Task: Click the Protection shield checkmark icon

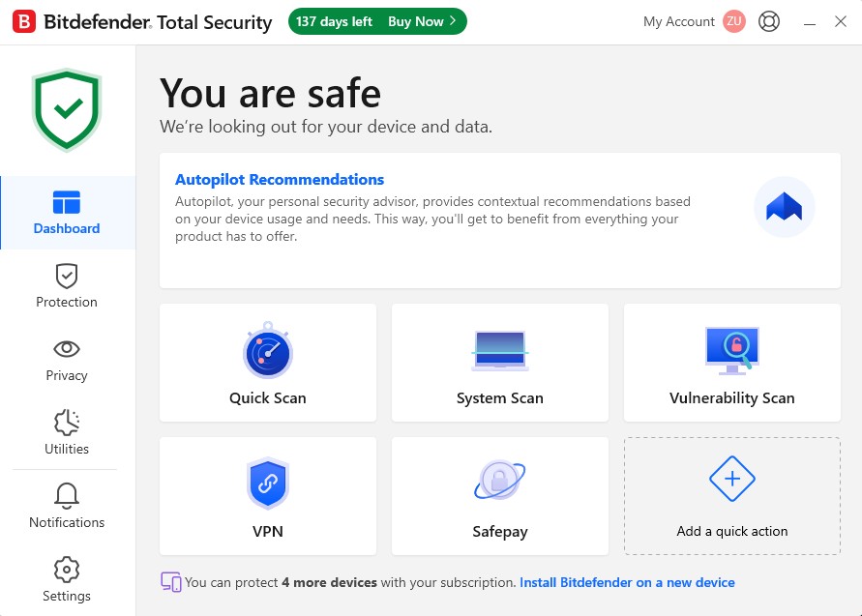Action: click(67, 276)
